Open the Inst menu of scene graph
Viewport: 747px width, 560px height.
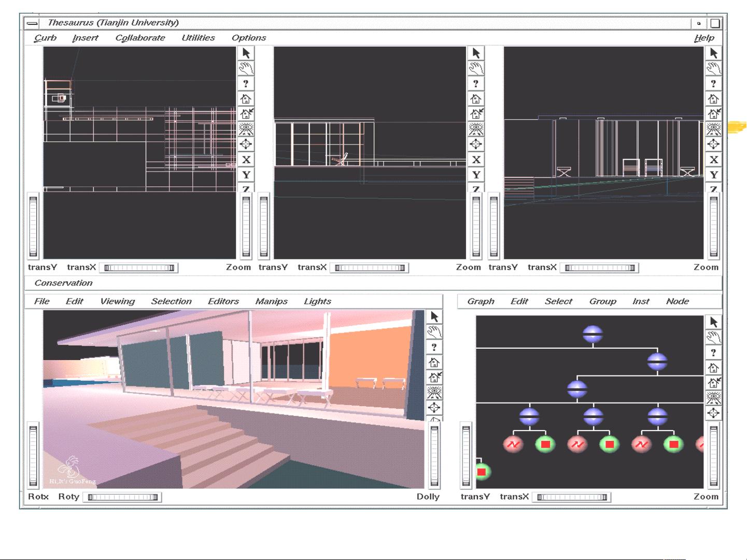[641, 301]
